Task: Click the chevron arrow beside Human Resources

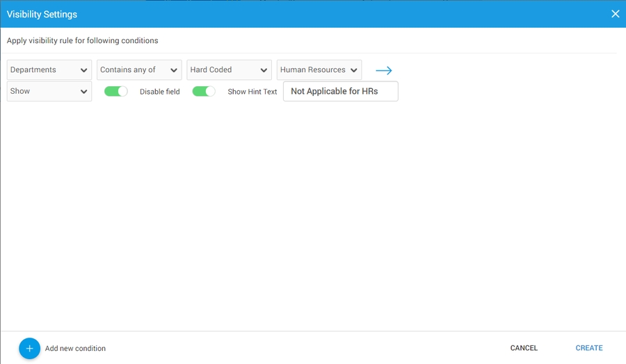Action: point(354,70)
